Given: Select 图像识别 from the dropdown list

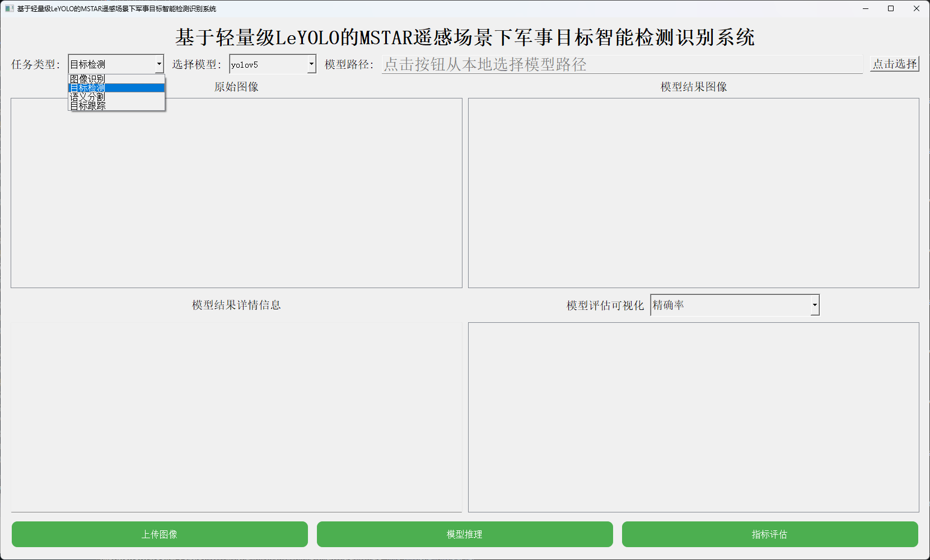Looking at the screenshot, I should pos(116,79).
